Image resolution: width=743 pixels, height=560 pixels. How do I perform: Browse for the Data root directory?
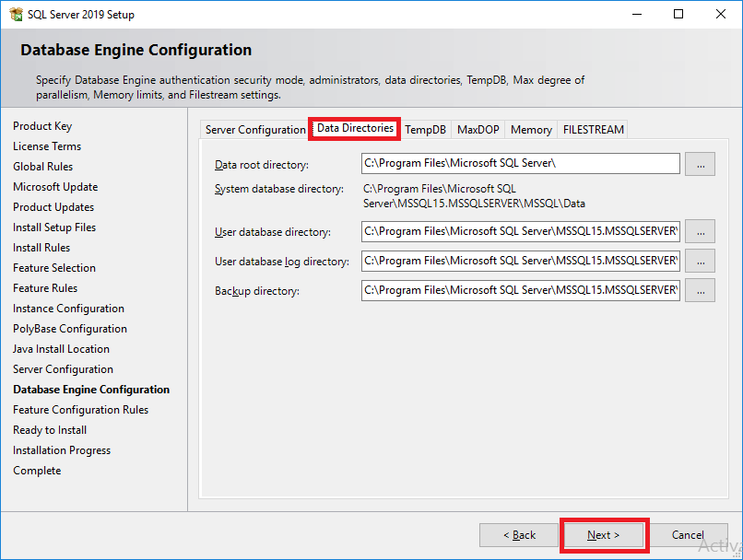pos(700,164)
